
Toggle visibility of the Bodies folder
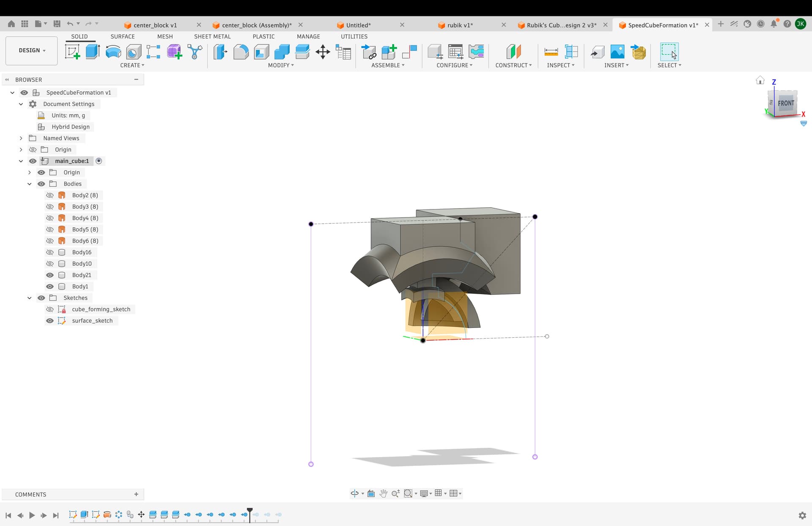(41, 184)
